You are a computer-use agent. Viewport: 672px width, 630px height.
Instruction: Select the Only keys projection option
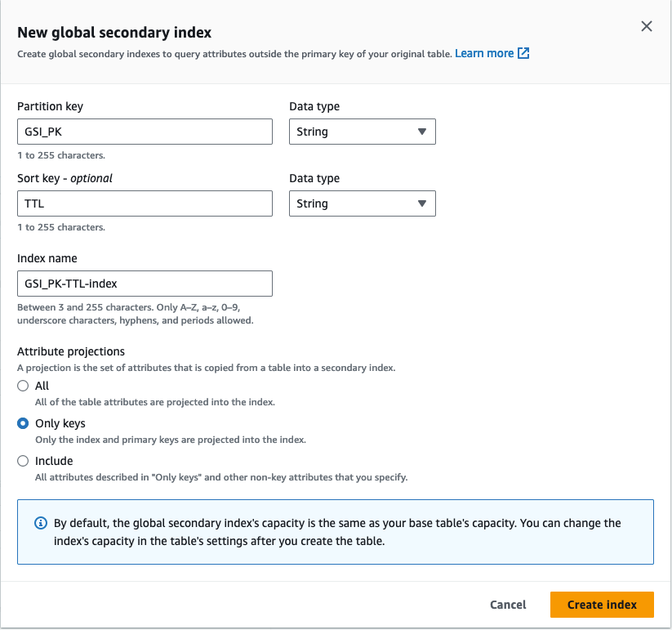(23, 422)
